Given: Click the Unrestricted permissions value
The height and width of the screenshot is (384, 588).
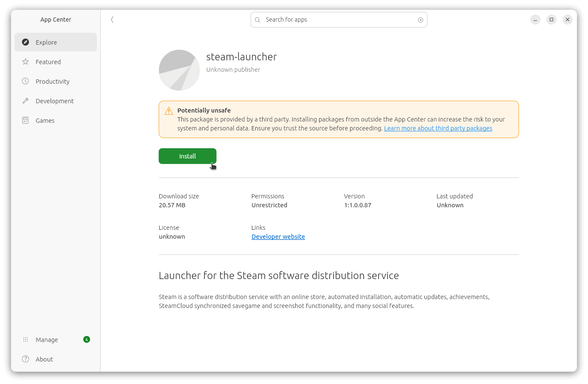Looking at the screenshot, I should 269,205.
